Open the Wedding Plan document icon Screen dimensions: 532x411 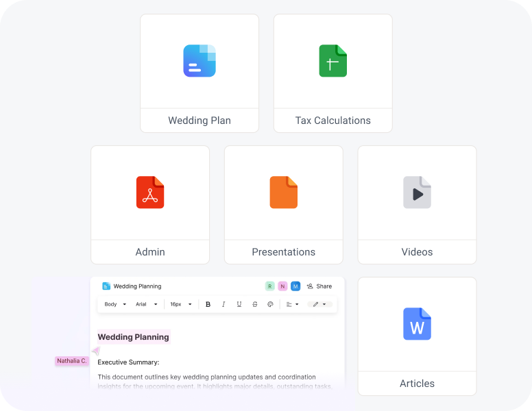tap(199, 60)
